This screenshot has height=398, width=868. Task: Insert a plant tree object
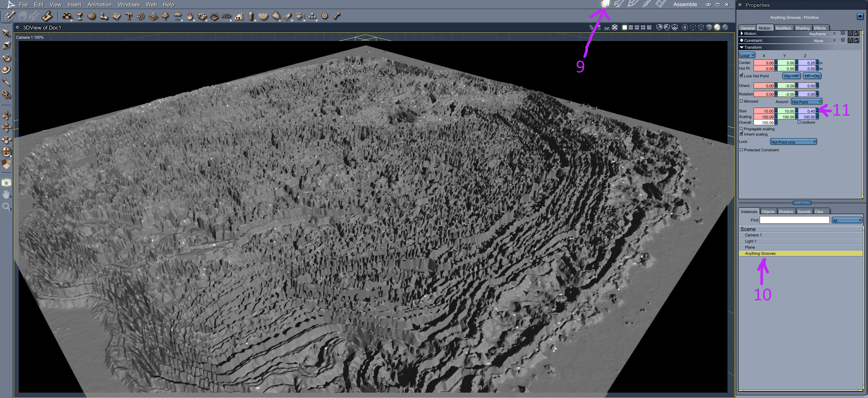pyautogui.click(x=165, y=16)
